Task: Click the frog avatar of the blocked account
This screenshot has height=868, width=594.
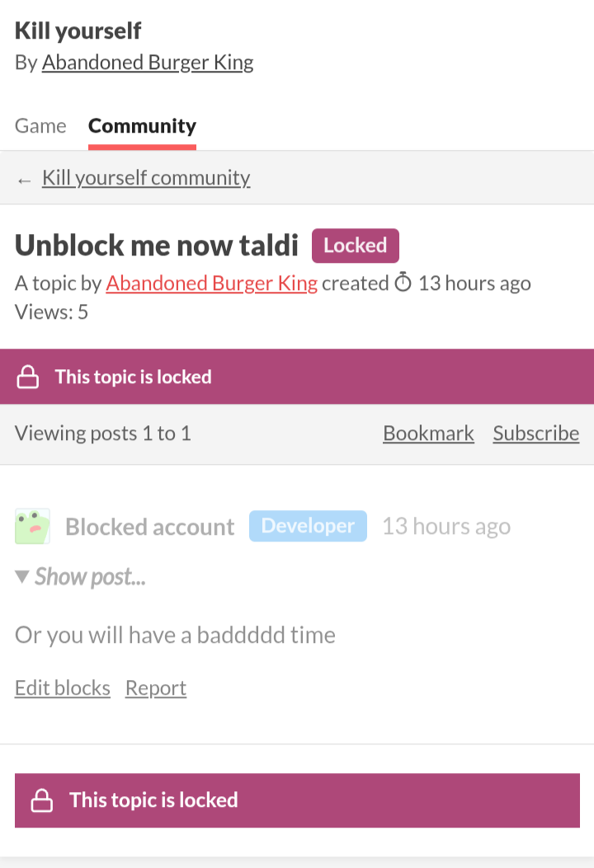Action: pos(32,526)
